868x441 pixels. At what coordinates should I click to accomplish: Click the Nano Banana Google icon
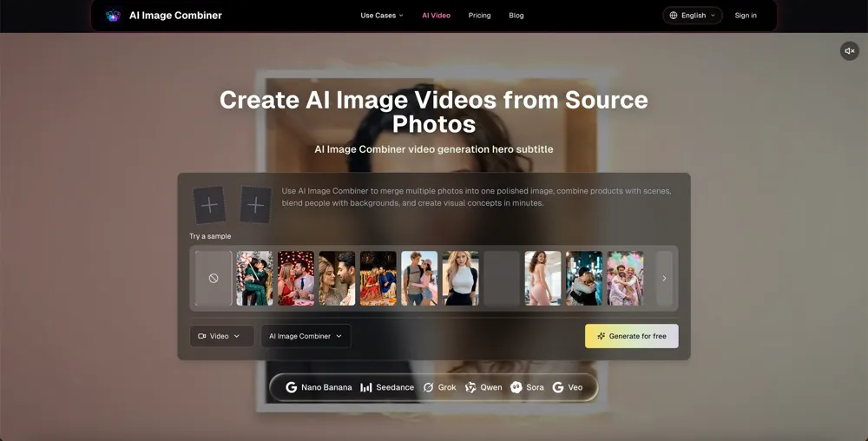click(291, 387)
